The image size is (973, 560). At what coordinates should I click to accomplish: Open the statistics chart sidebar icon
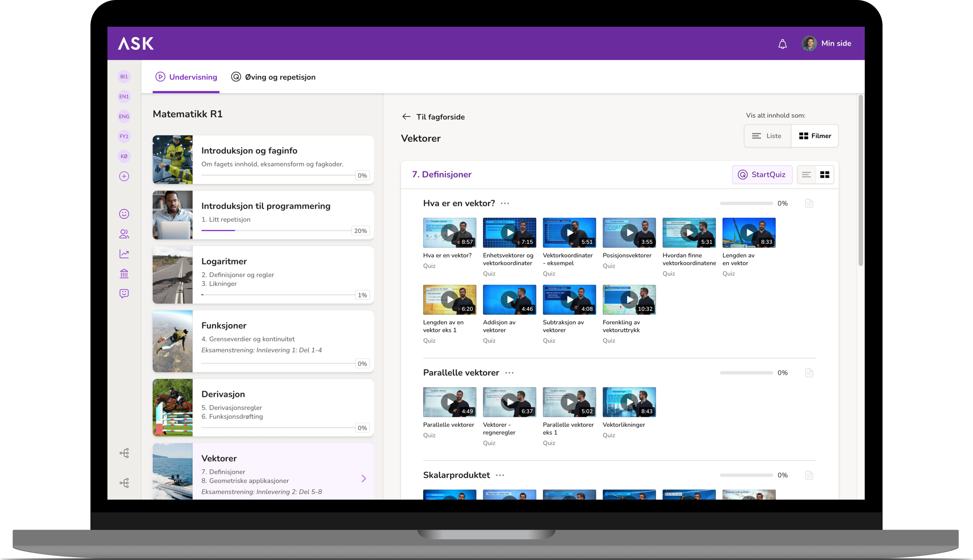(124, 254)
